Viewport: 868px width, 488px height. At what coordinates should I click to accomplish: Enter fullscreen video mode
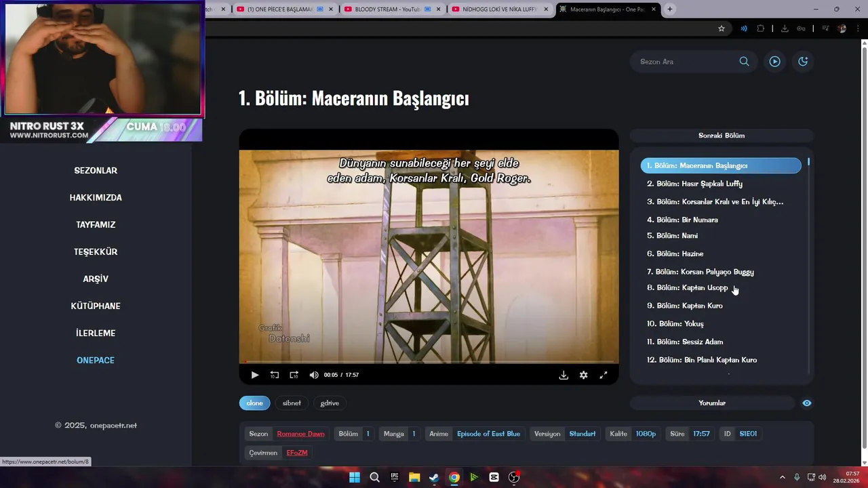tap(604, 375)
